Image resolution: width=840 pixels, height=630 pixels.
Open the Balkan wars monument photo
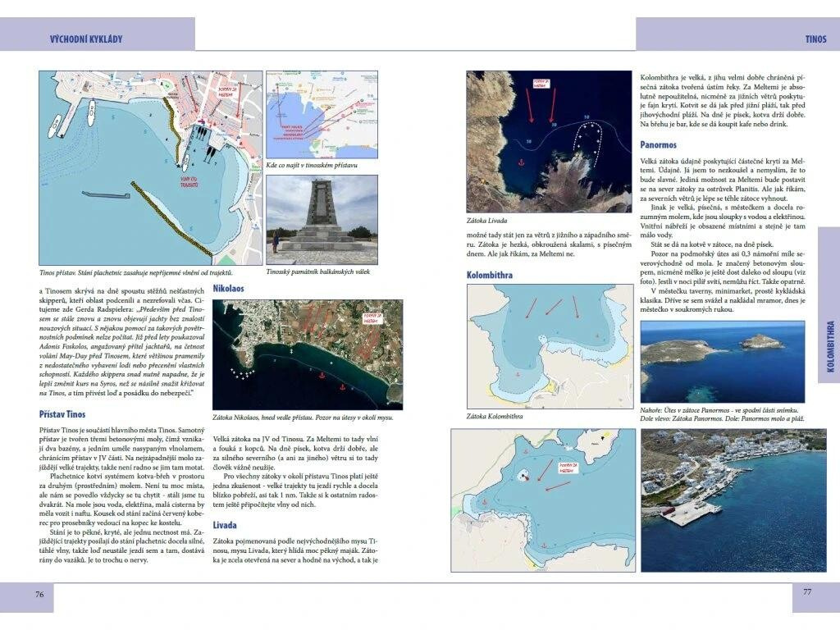pyautogui.click(x=322, y=220)
